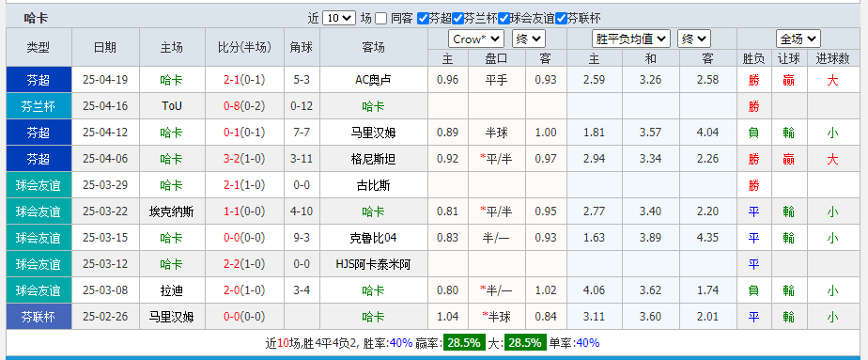Viewport: 868px width, 360px height.
Task: Toggle the 同客 checkbox
Action: pos(380,18)
